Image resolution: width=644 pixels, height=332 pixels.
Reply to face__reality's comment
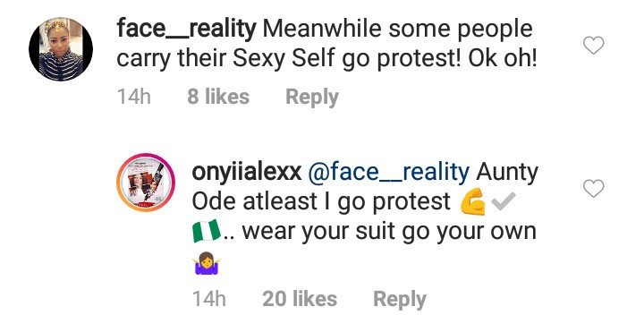click(312, 98)
